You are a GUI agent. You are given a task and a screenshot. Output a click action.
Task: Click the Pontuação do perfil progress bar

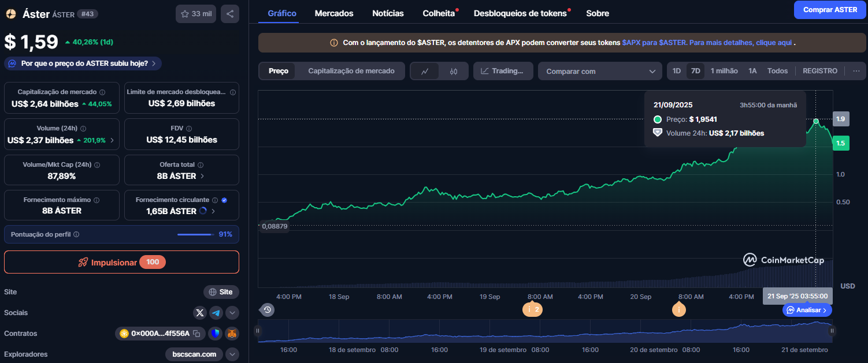[195, 234]
